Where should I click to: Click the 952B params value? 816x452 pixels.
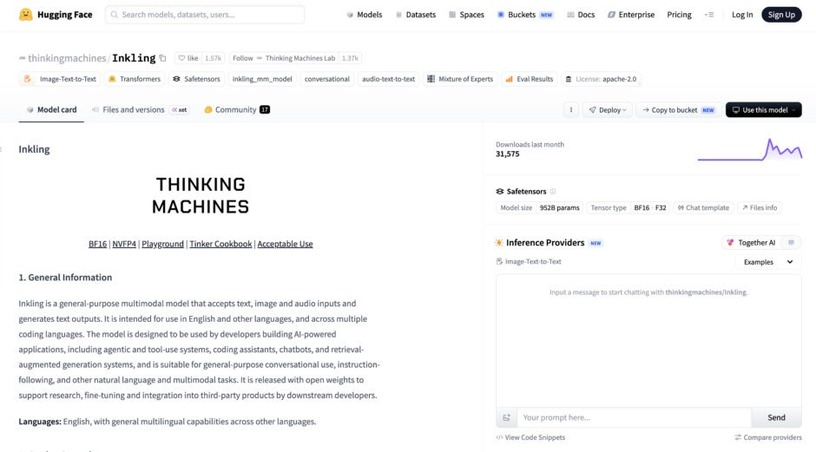click(x=559, y=208)
